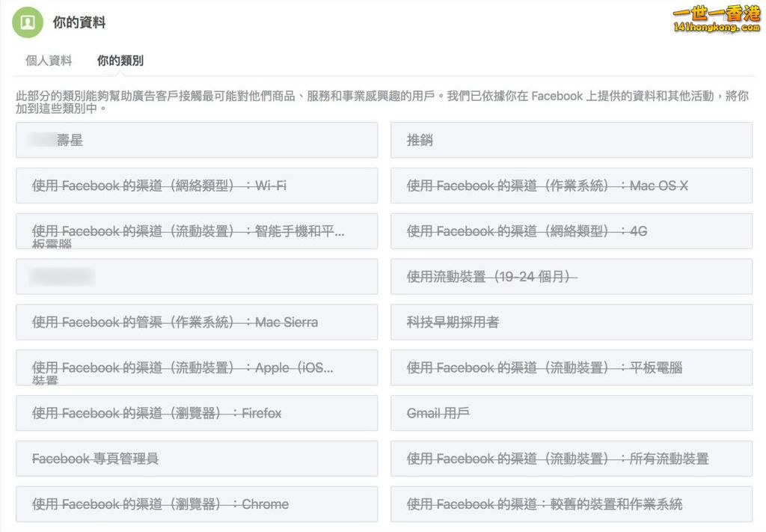Select the 科技早期採用者 category
This screenshot has width=766, height=532.
tap(572, 322)
